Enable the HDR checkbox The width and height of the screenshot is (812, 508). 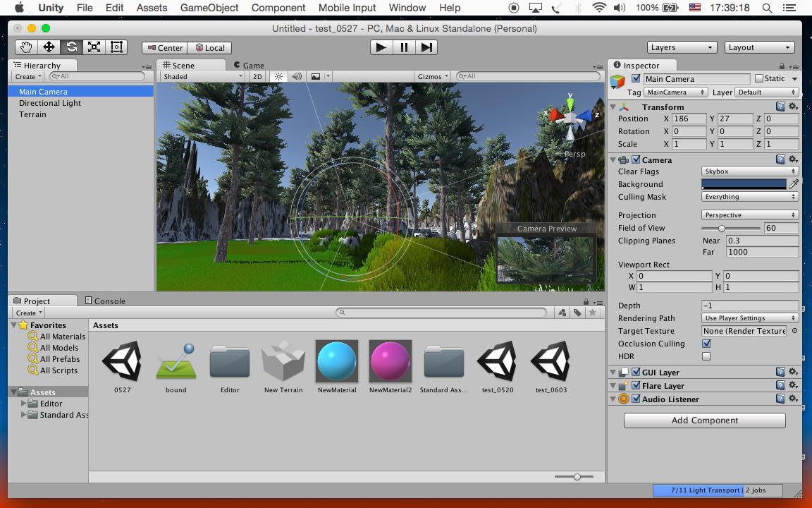coord(706,356)
